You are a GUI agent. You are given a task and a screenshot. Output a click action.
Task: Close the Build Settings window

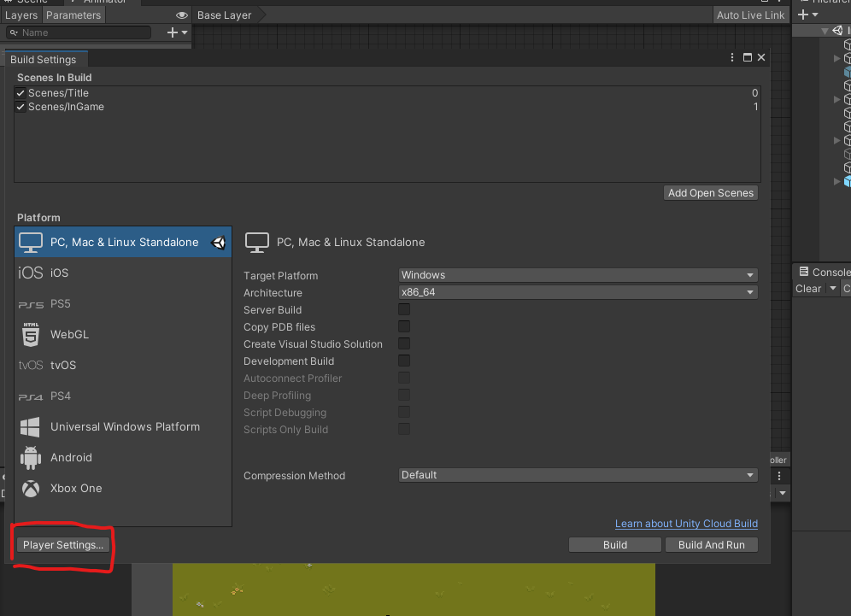click(761, 57)
